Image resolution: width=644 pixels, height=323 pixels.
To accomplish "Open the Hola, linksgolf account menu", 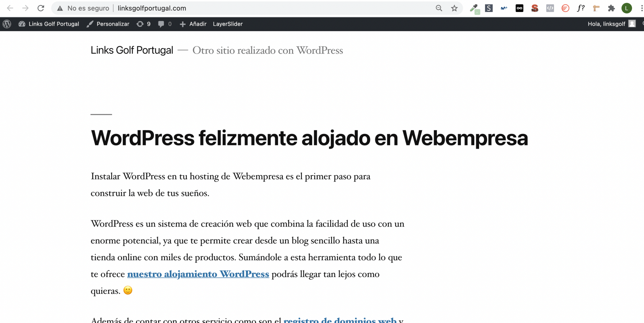I will pyautogui.click(x=611, y=24).
